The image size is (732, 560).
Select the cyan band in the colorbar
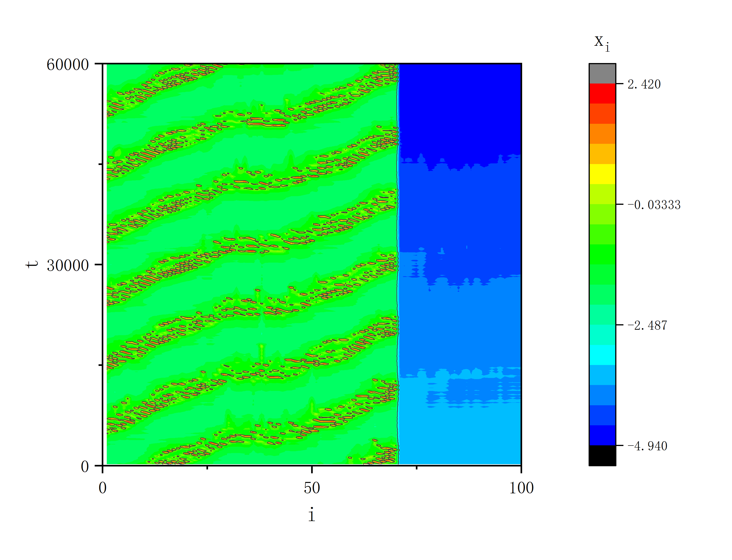(602, 355)
